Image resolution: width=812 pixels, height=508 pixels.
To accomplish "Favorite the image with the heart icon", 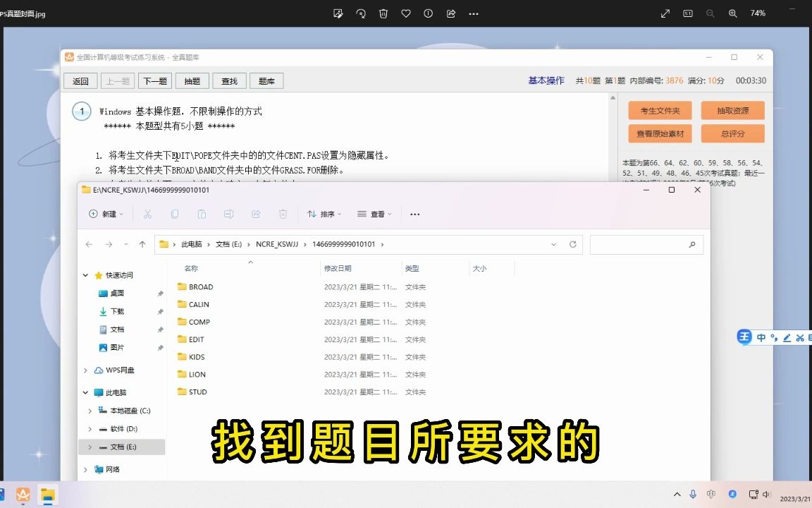I will pos(406,13).
